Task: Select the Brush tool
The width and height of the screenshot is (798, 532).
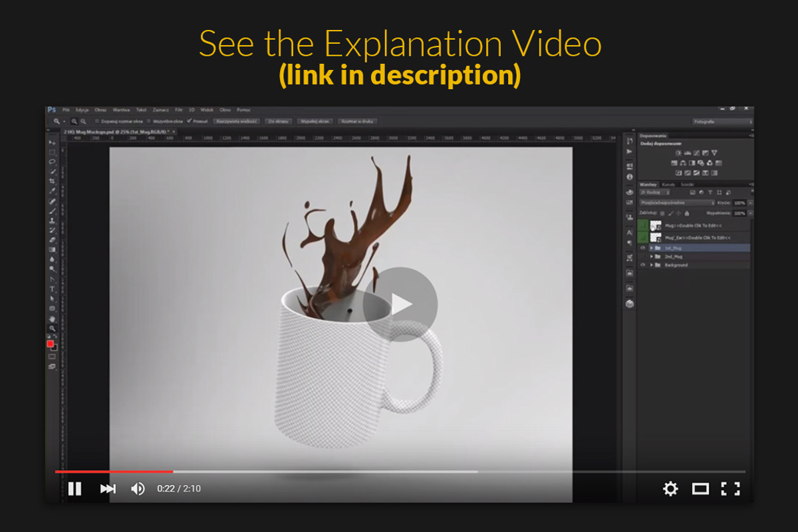Action: tap(52, 211)
